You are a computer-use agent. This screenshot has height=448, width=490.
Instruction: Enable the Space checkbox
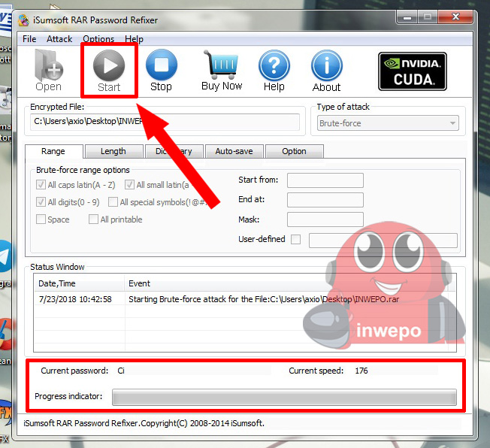tap(41, 219)
